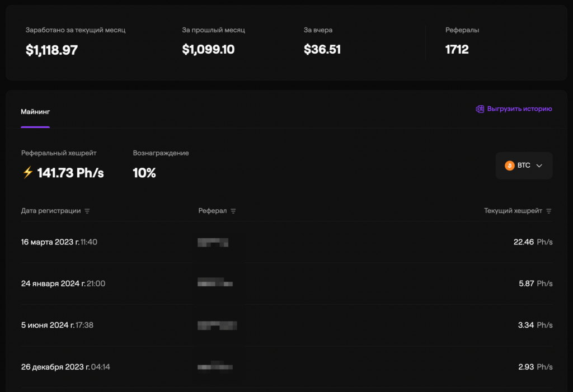Click the Реферал column header label

[x=213, y=211]
